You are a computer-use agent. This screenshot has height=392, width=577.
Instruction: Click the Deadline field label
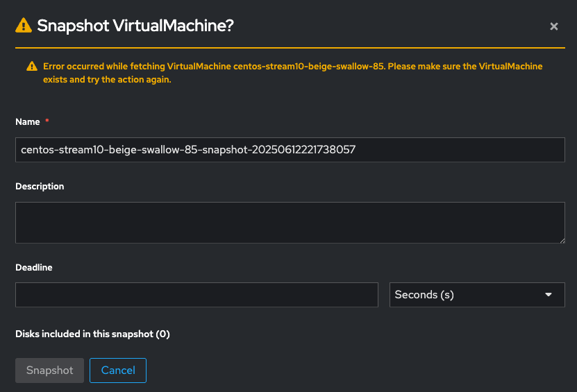pyautogui.click(x=34, y=267)
